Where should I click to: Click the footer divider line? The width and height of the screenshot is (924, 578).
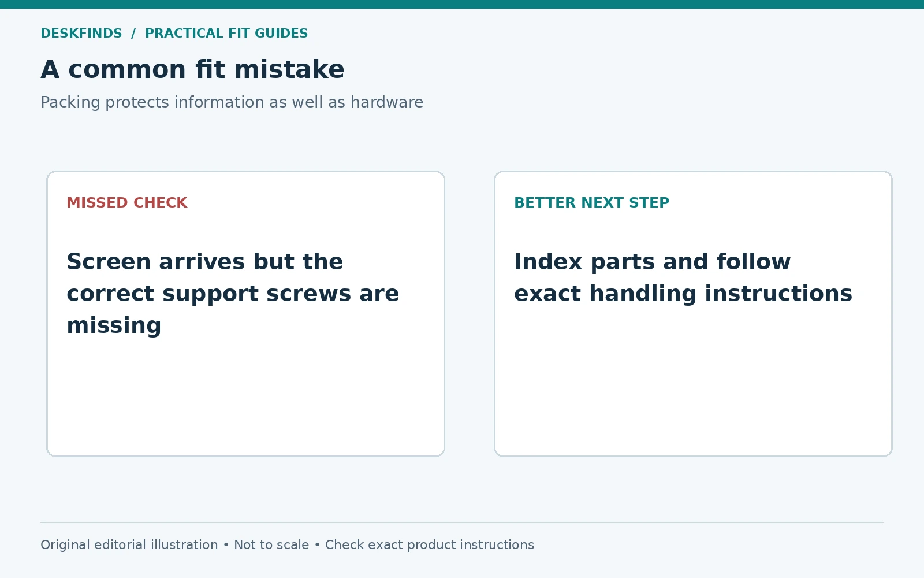[x=462, y=523]
